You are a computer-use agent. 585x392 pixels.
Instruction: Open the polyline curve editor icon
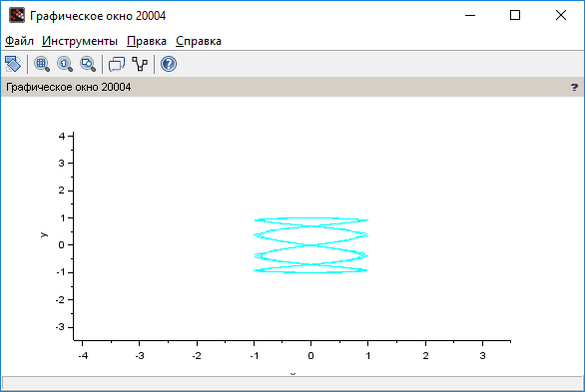pyautogui.click(x=140, y=64)
